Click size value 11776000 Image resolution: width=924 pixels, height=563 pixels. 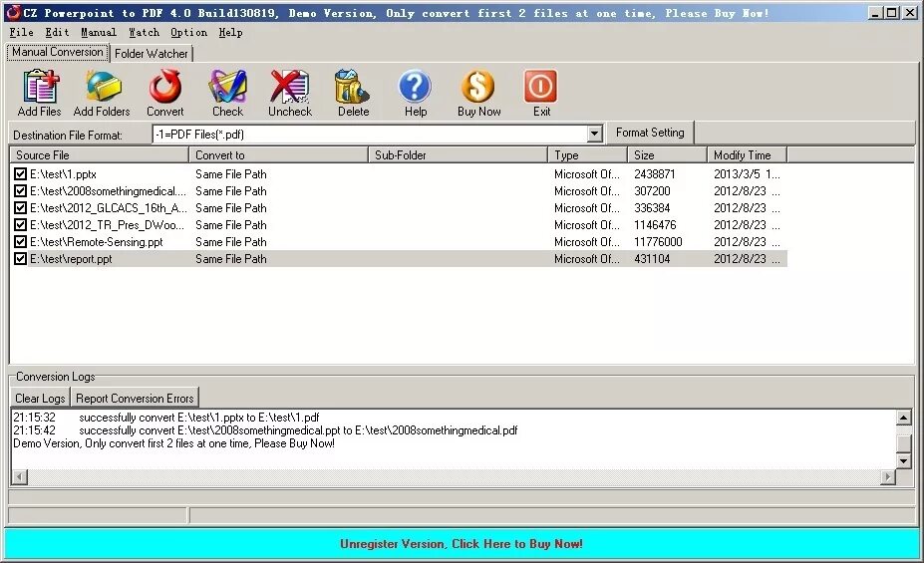pyautogui.click(x=658, y=242)
